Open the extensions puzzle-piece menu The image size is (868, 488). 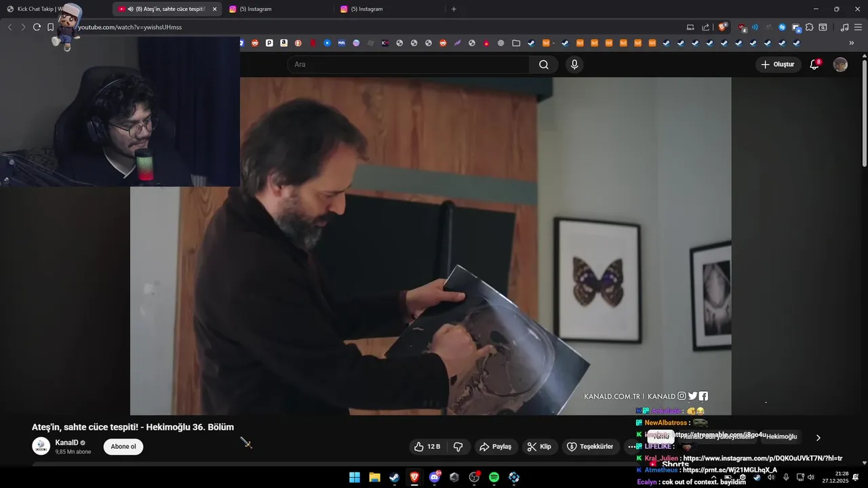pos(809,27)
